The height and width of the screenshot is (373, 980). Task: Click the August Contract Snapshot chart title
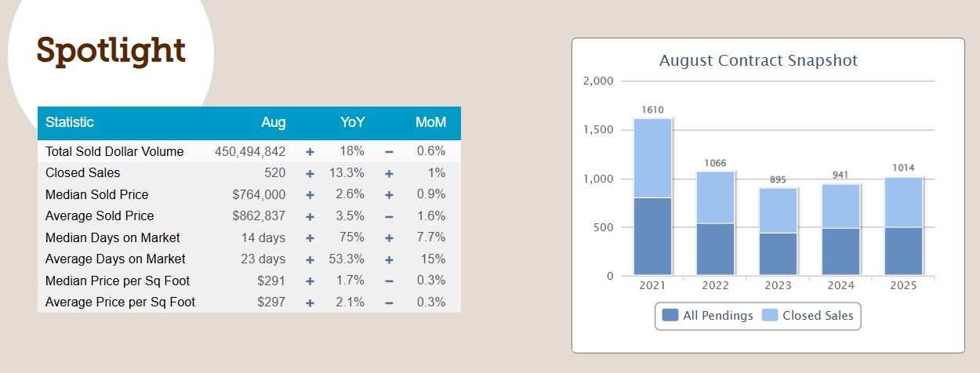coord(758,60)
